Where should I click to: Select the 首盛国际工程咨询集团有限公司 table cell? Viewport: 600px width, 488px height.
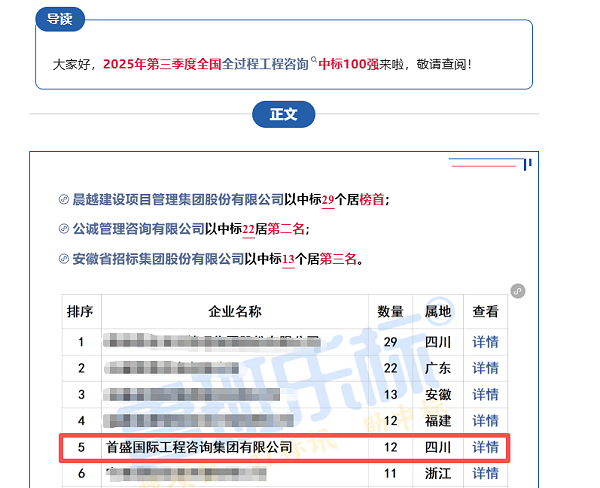tap(199, 447)
